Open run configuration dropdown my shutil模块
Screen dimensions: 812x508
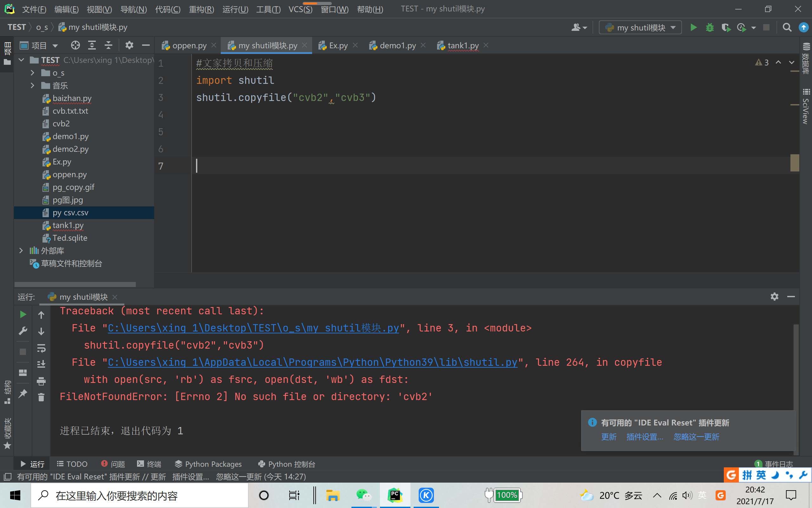coord(640,28)
